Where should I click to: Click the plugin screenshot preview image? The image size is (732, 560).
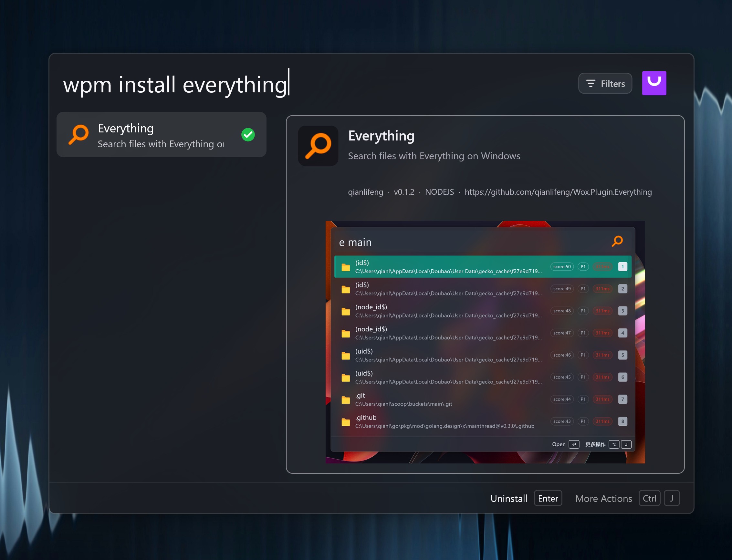pos(485,342)
